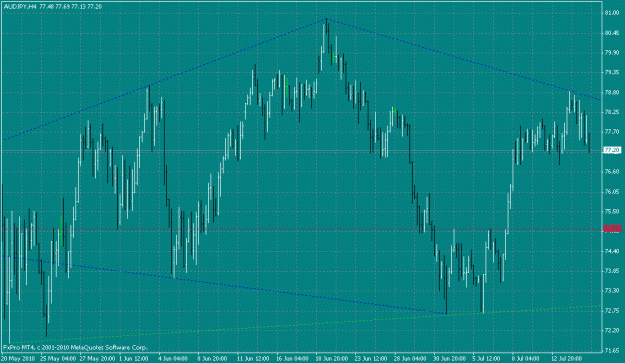Click the 16 Jun 04:00 time label
The width and height of the screenshot is (625, 363).
click(293, 358)
